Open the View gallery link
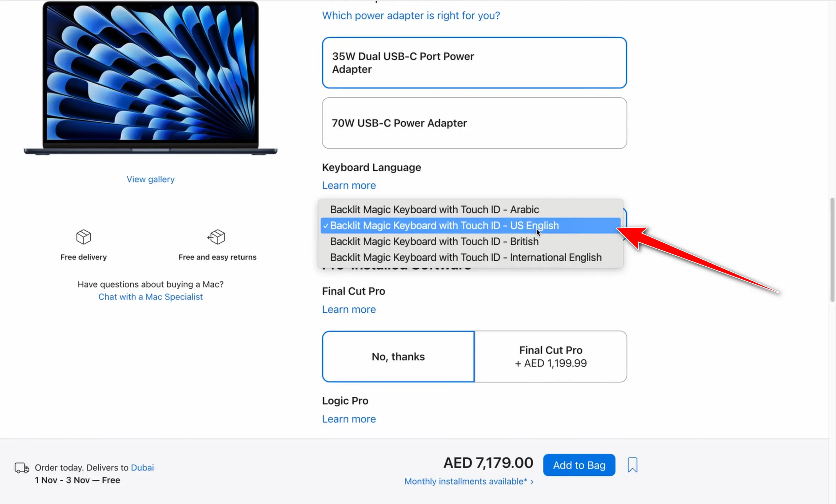 click(150, 179)
